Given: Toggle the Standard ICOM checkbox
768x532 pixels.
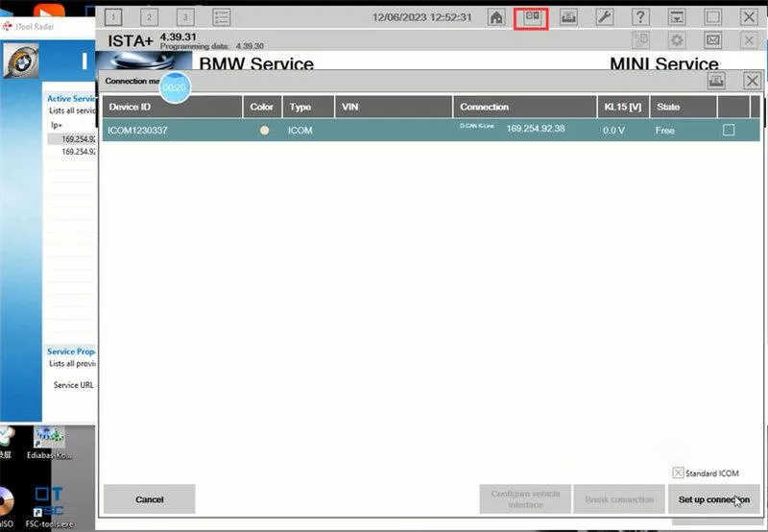Looking at the screenshot, I should (x=678, y=472).
